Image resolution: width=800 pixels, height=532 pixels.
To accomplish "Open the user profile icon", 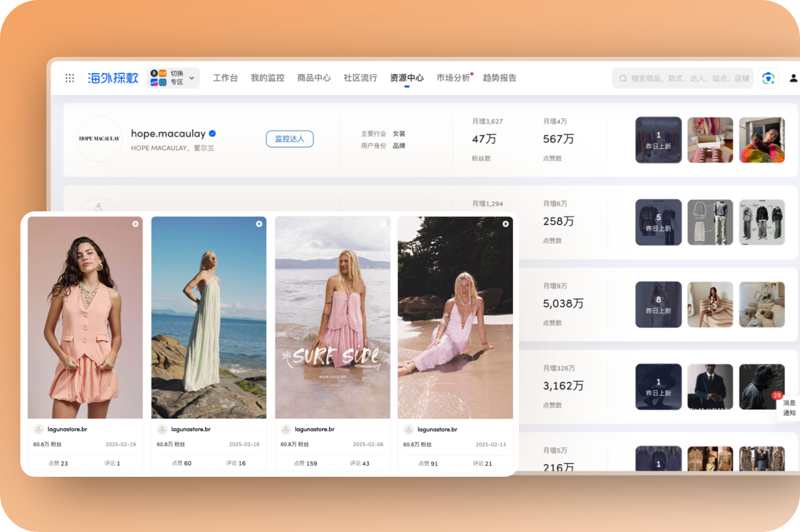I will click(x=793, y=78).
